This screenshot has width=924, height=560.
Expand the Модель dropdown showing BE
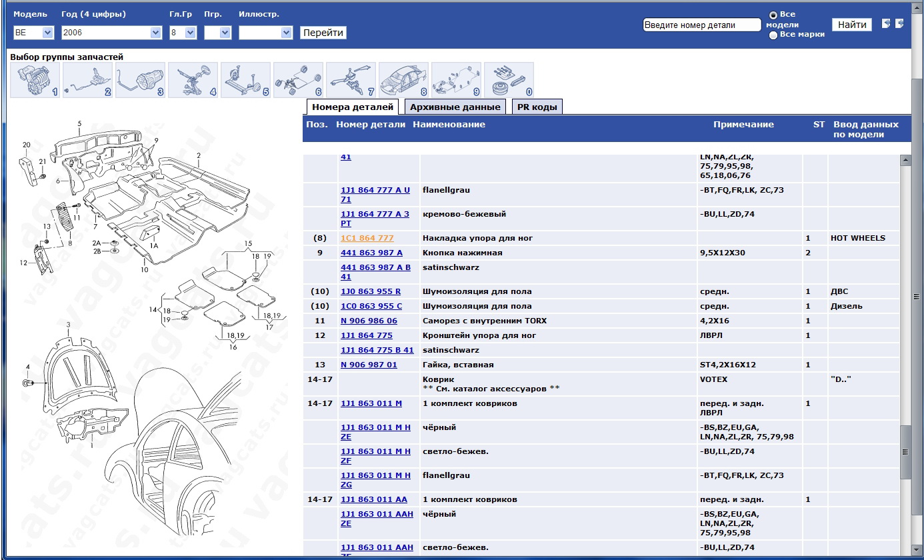click(x=33, y=33)
